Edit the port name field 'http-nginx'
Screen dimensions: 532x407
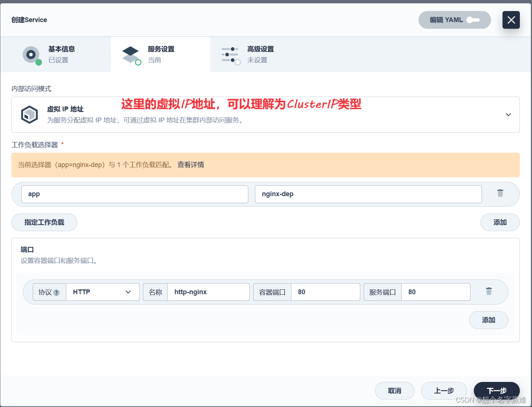tap(209, 292)
